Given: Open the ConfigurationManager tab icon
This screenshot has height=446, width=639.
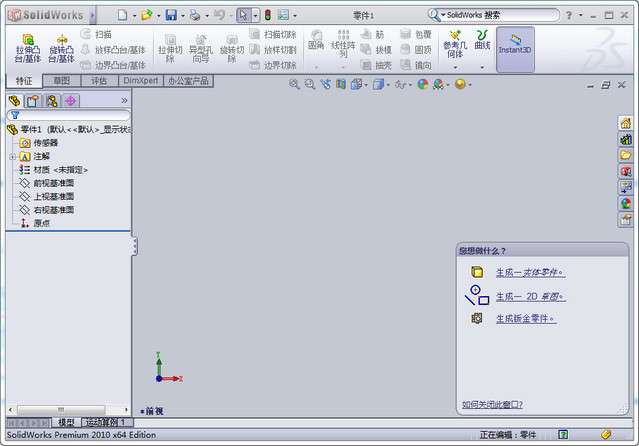Looking at the screenshot, I should click(x=51, y=101).
